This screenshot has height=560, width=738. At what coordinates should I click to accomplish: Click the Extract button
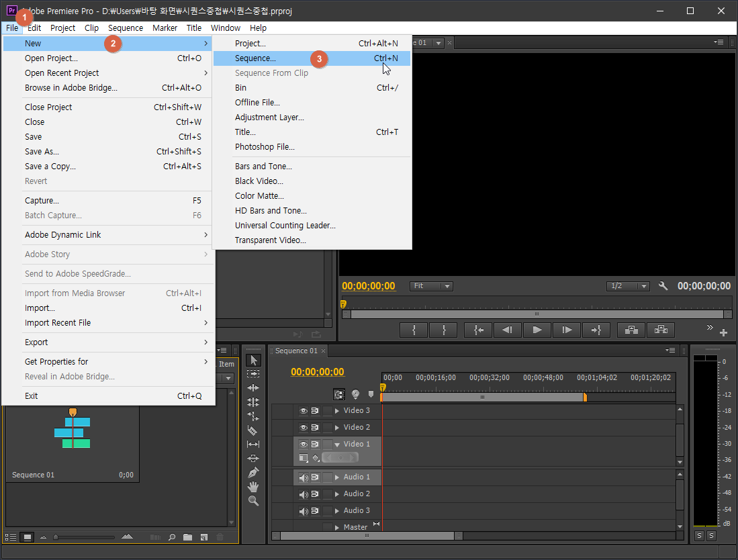[661, 330]
